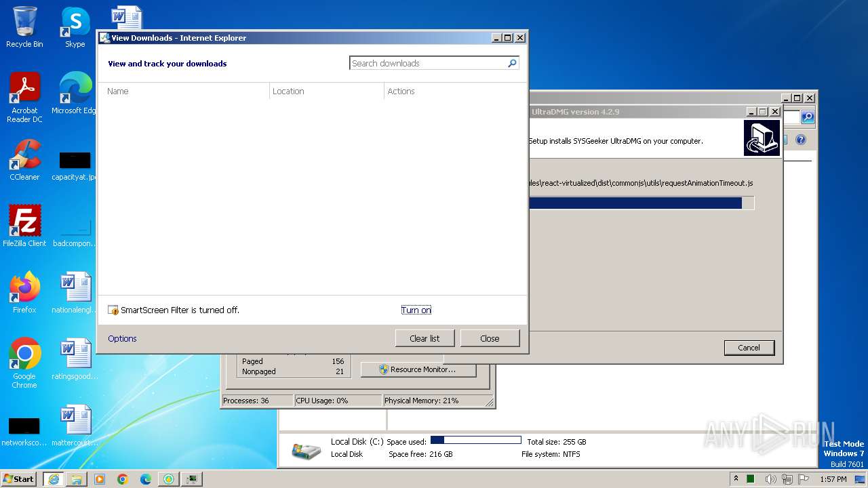
Task: Click Turn on SmartScreen link
Action: [416, 310]
